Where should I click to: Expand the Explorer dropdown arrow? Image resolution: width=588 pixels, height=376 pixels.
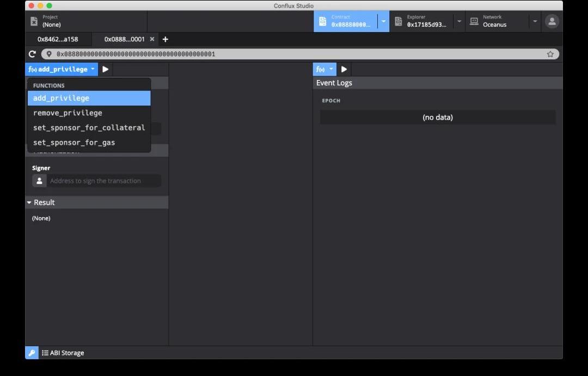[x=459, y=21]
